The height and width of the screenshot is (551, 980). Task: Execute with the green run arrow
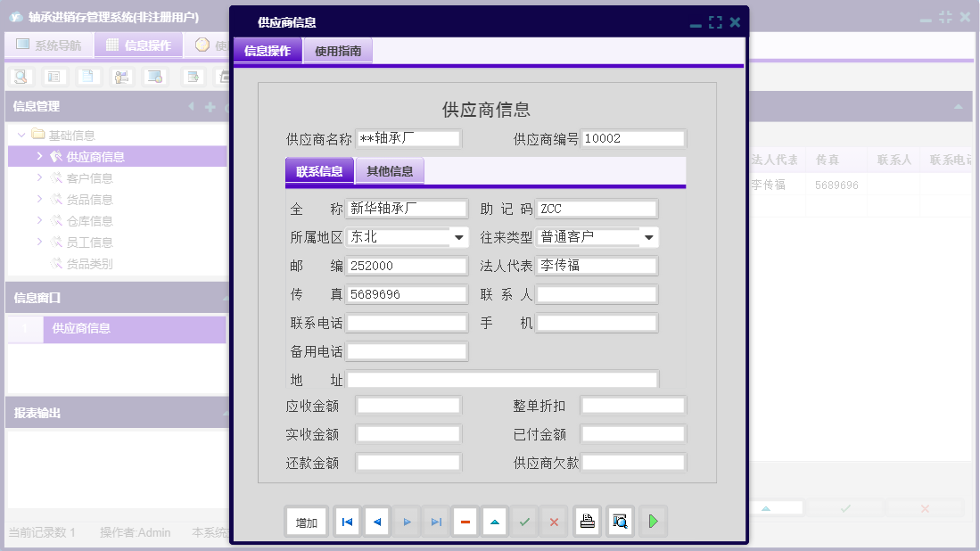652,522
